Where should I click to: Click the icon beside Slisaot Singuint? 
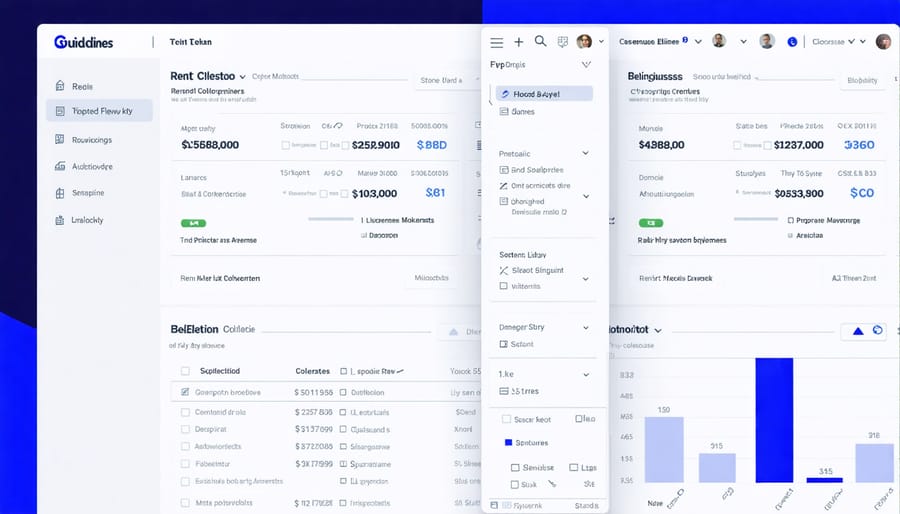(x=504, y=270)
